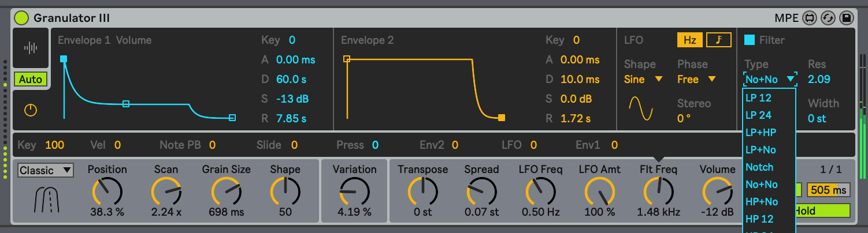Click the Classic grain mode shape icon
This screenshot has width=868, height=233.
(x=46, y=200)
